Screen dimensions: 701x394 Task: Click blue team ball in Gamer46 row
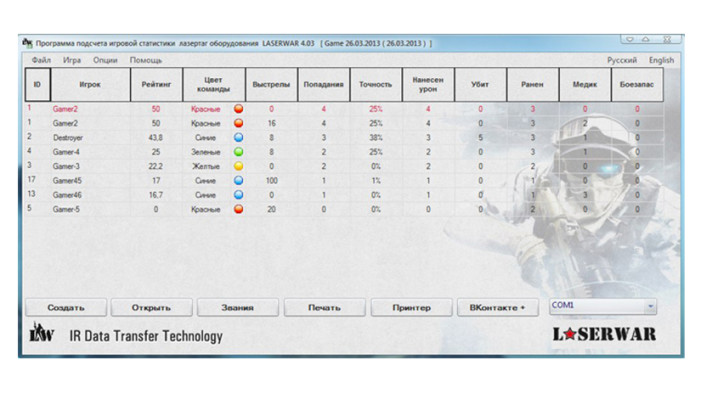pos(239,195)
